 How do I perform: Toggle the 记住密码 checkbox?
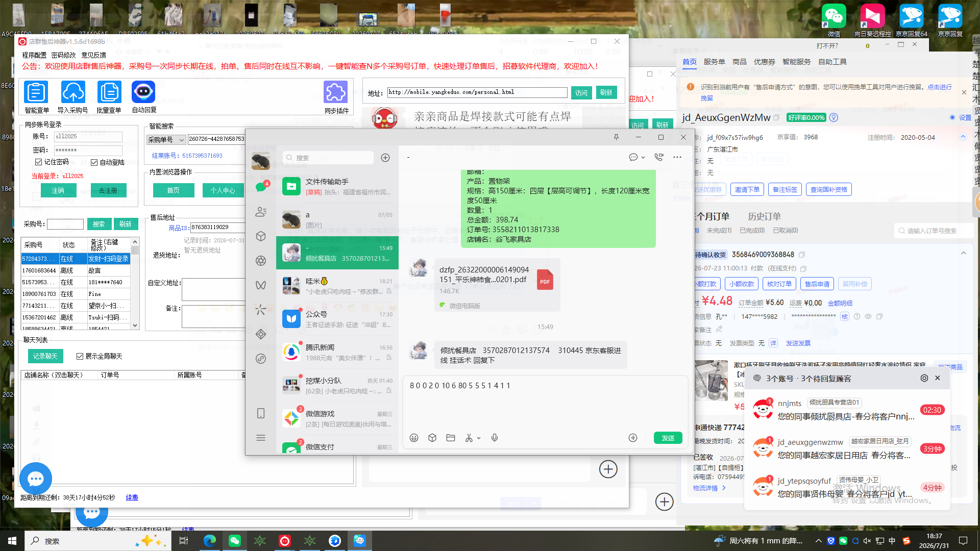pyautogui.click(x=38, y=162)
